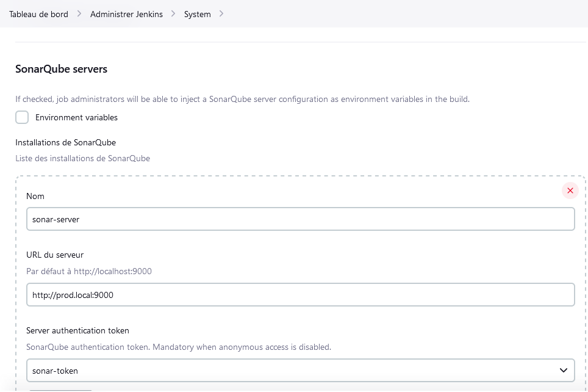Click the Server authentication token label
Image resolution: width=588 pixels, height=392 pixels.
[x=77, y=331]
